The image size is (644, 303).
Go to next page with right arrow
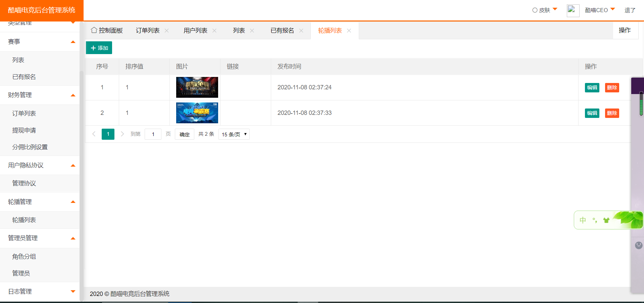pos(122,134)
